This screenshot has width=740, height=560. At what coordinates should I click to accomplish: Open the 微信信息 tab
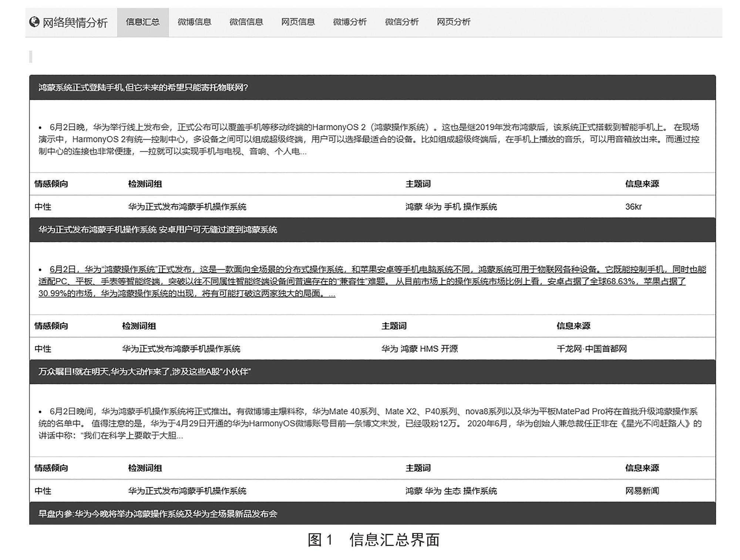[x=246, y=22]
